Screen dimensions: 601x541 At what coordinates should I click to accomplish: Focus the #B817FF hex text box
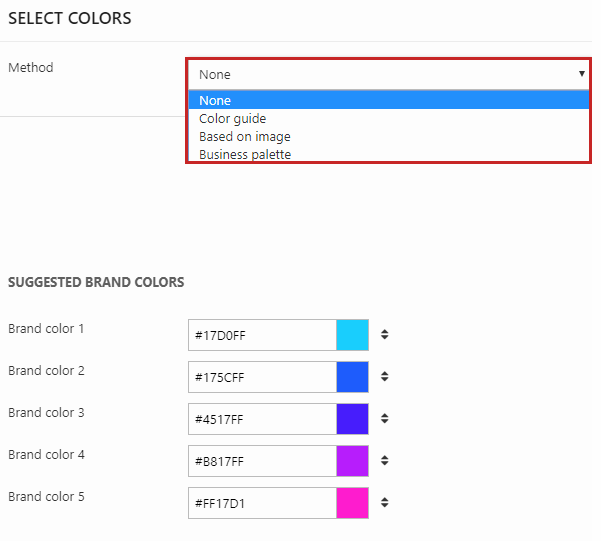262,461
